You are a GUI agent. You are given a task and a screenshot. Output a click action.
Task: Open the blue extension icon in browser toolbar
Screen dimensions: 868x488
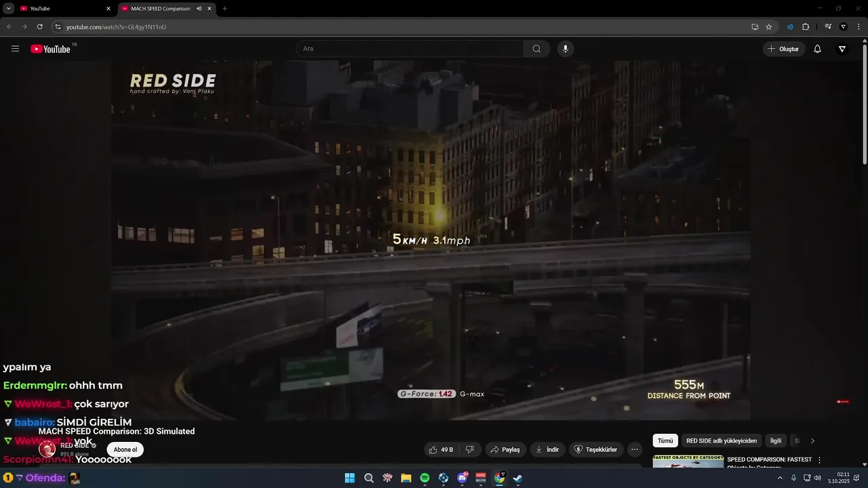coord(790,26)
